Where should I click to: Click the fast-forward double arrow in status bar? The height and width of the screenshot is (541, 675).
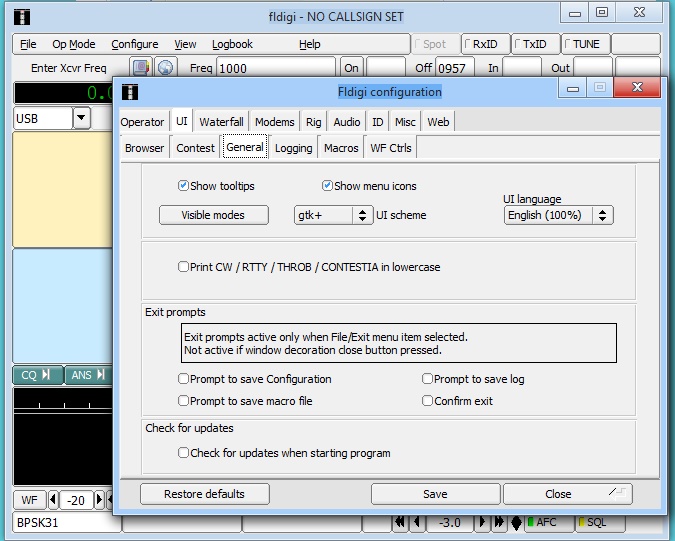click(x=498, y=522)
